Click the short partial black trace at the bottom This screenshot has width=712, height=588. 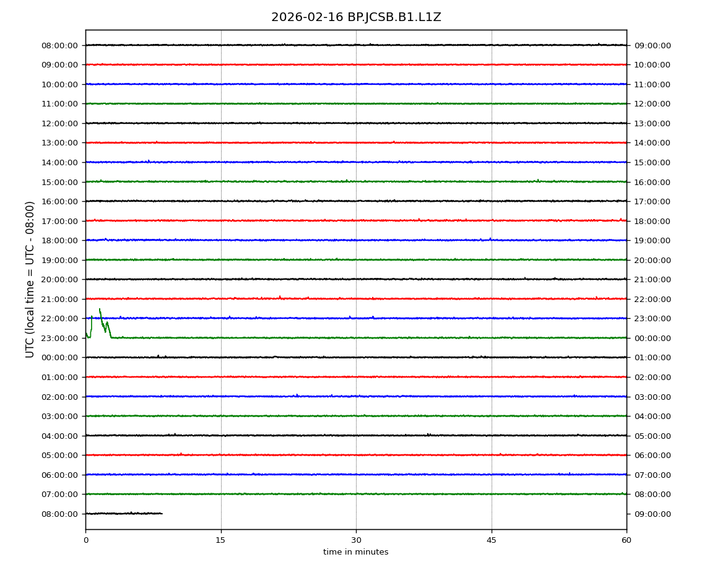click(124, 513)
